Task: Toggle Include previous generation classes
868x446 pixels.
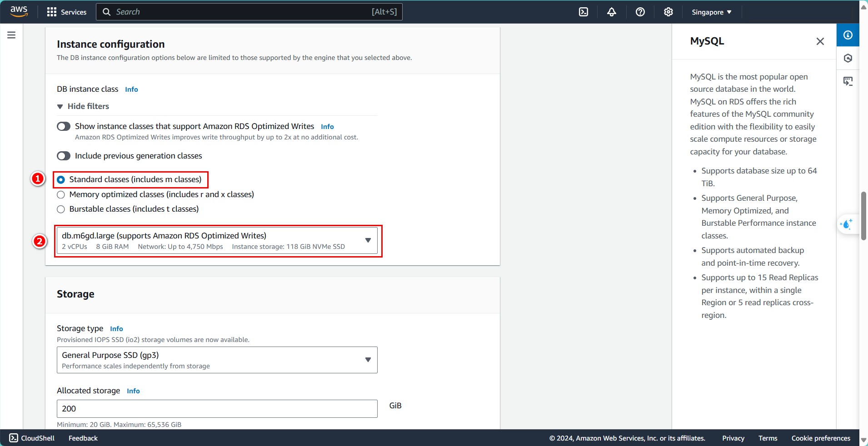Action: (x=64, y=156)
